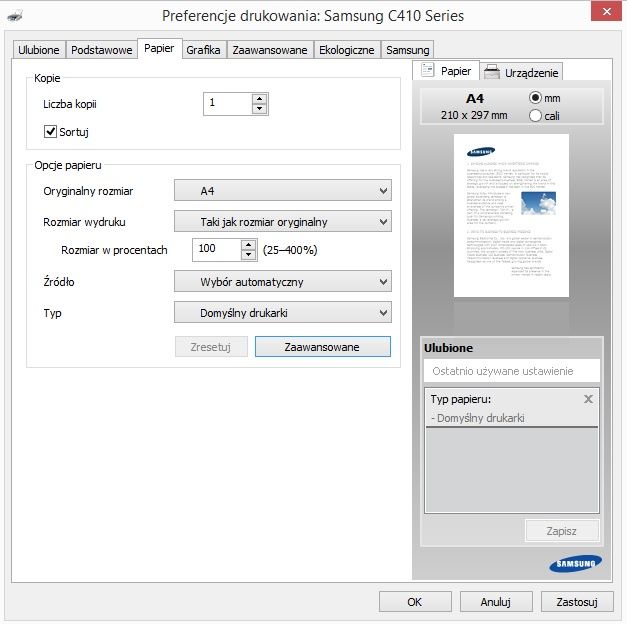
Task: Switch to the Podstawowe tab
Action: [102, 50]
